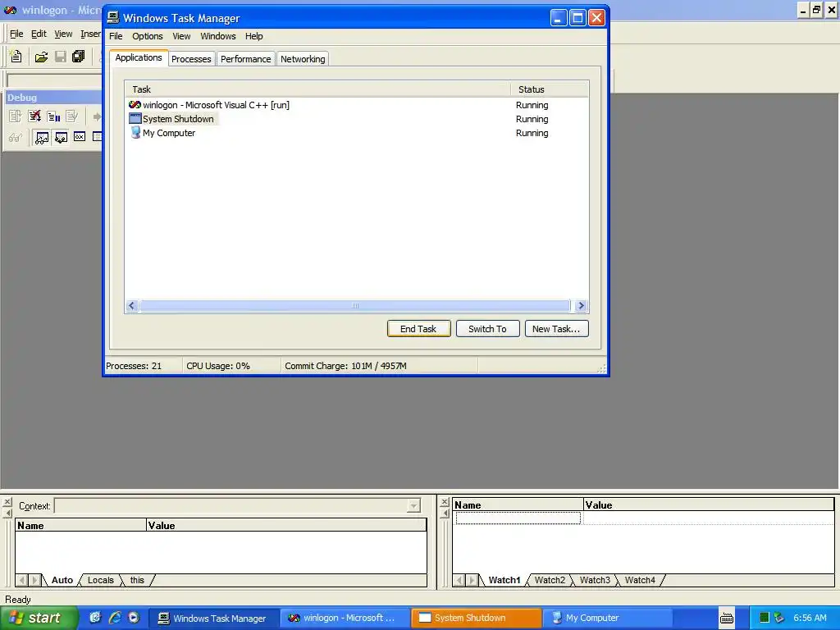Switch to the Watch4 tab
The image size is (840, 630).
tap(640, 580)
